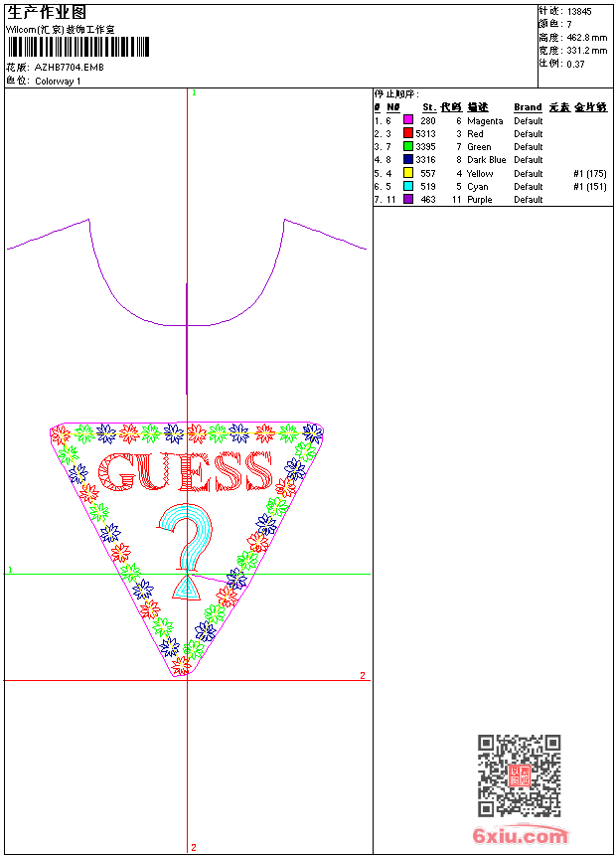This screenshot has width=616, height=855.
Task: Click the Brand column header
Action: (x=528, y=107)
